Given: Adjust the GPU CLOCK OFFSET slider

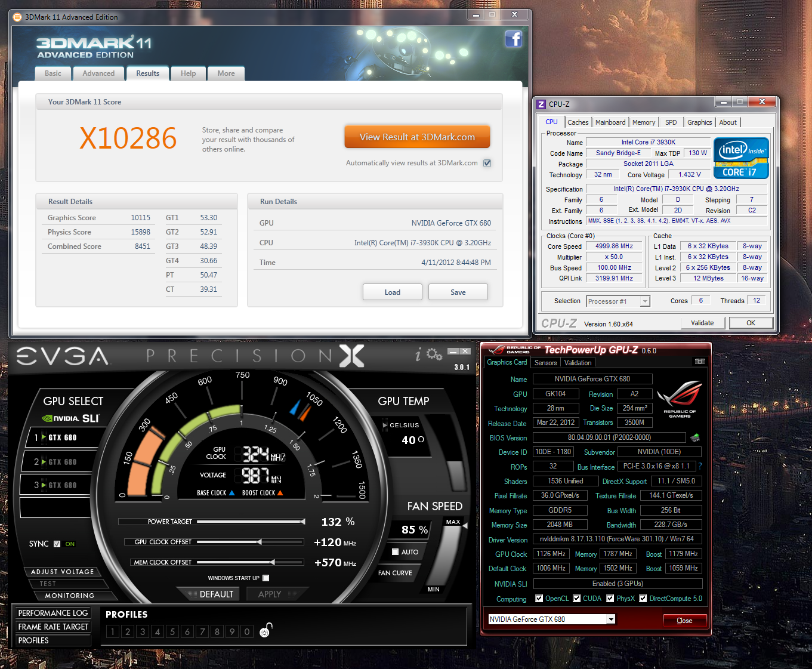Looking at the screenshot, I should pyautogui.click(x=251, y=542).
